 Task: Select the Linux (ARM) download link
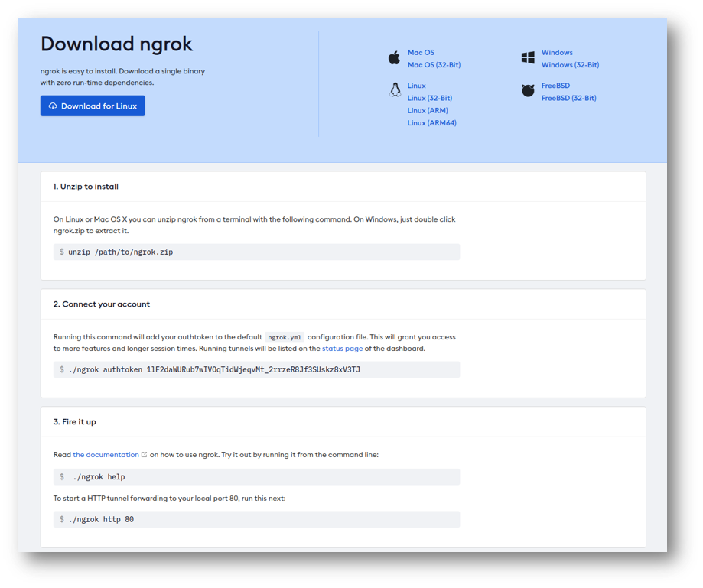428,111
